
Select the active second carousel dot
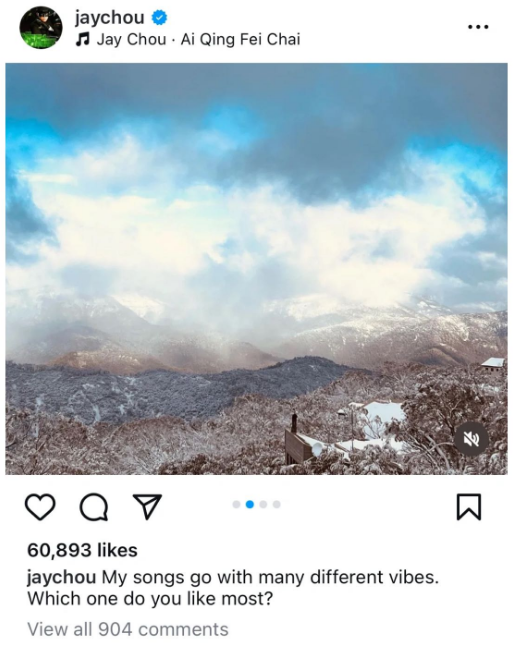click(250, 504)
